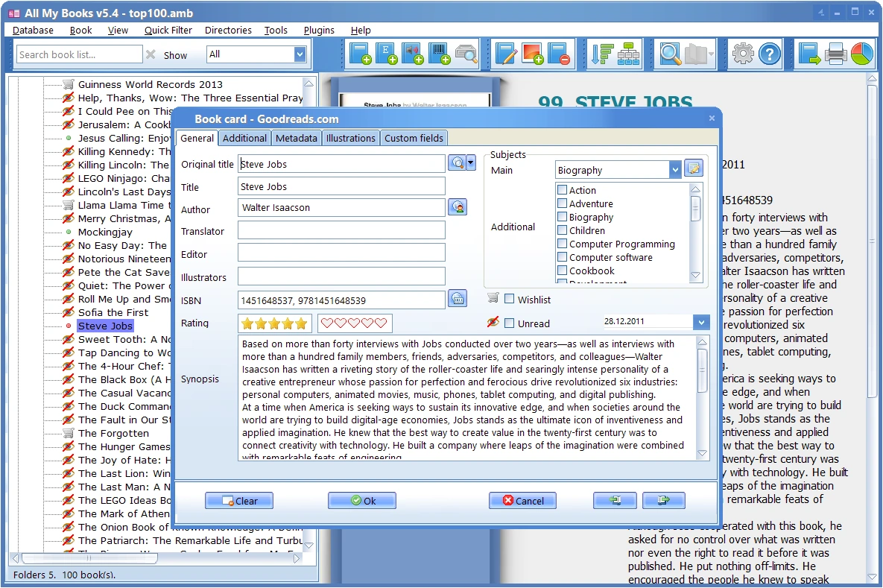The image size is (883, 588).
Task: Click the Cancel button
Action: [522, 500]
